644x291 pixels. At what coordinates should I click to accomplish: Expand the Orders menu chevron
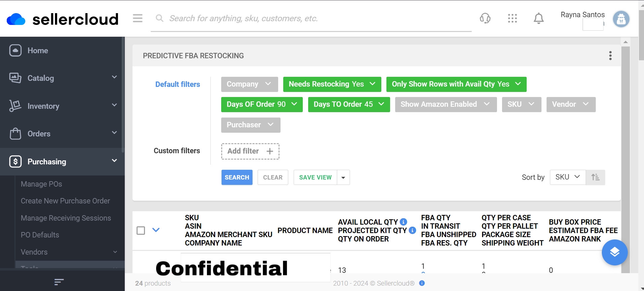(114, 133)
